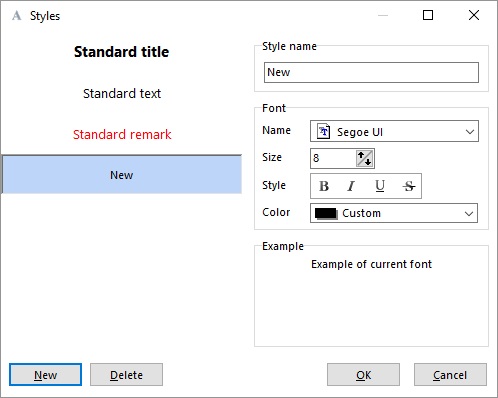The height and width of the screenshot is (398, 498).
Task: Click the TrueType font icon beside Segoe UI
Action: coord(323,131)
